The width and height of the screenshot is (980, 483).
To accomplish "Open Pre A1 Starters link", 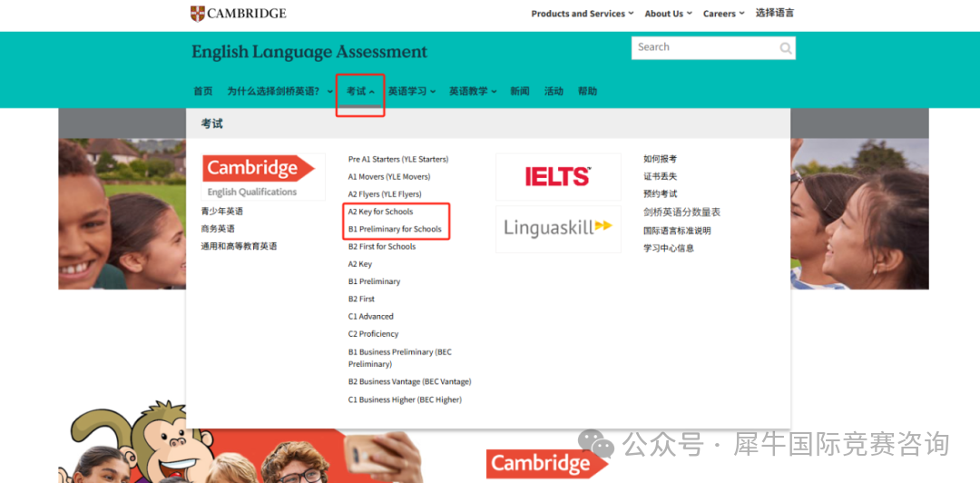I will [397, 159].
